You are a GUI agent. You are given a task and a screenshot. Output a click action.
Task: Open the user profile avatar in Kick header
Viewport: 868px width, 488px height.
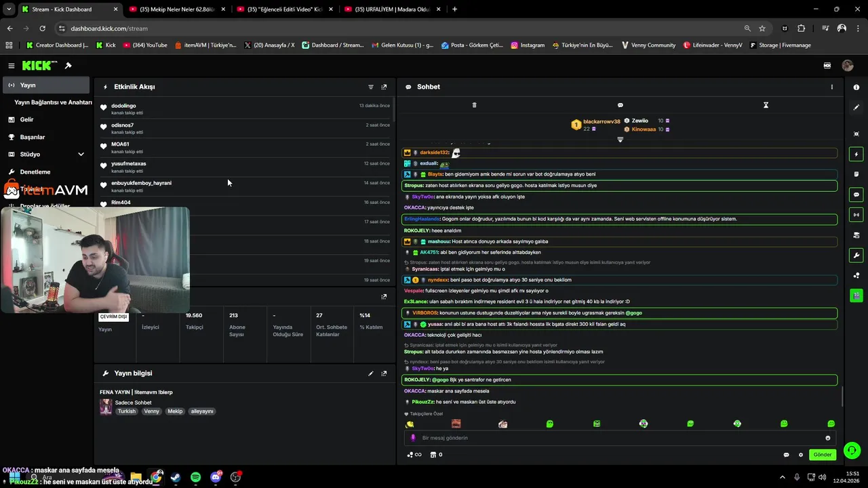[848, 66]
